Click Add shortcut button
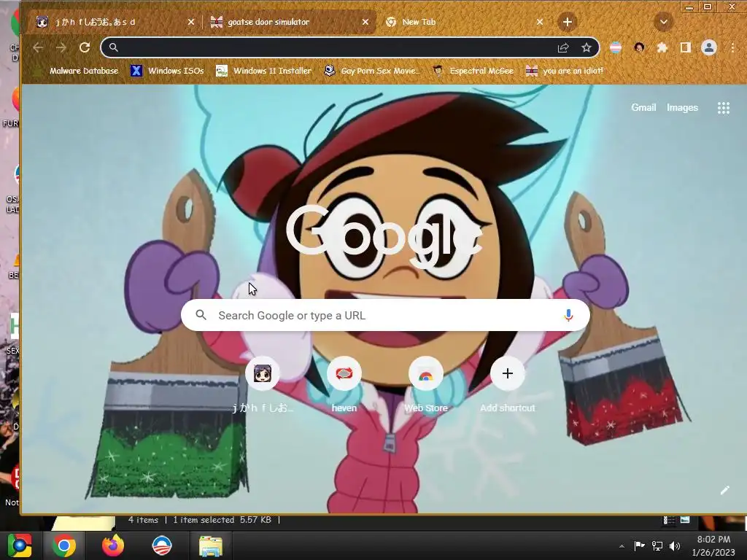The height and width of the screenshot is (560, 747). point(508,384)
